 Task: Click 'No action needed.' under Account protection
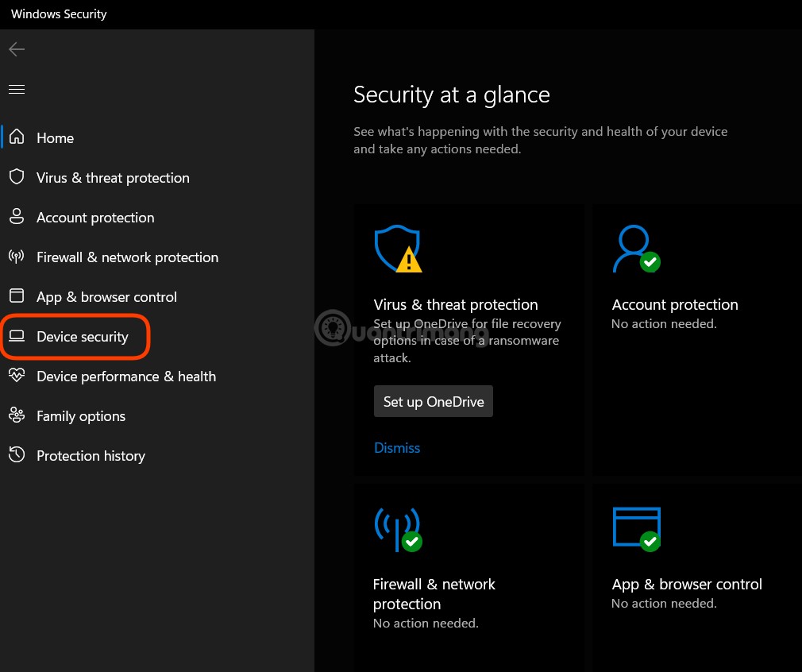(664, 323)
